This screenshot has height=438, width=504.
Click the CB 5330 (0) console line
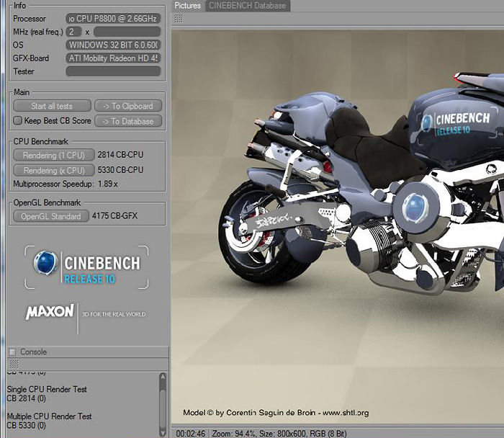27,426
